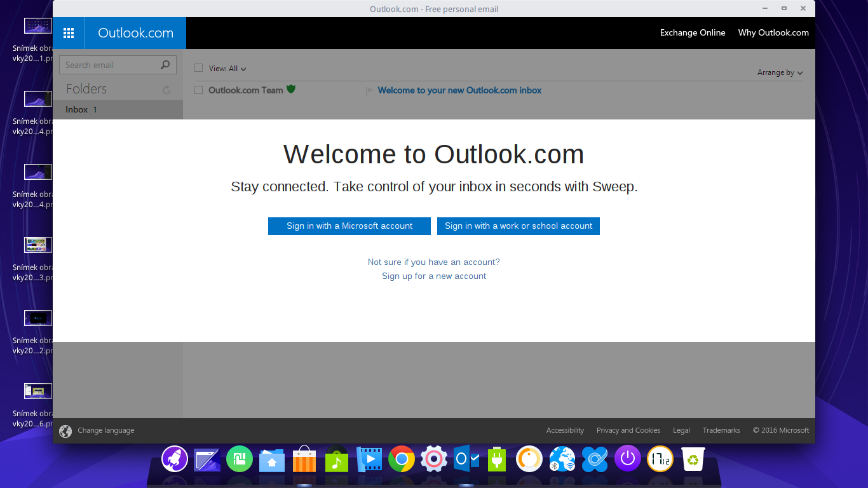The image size is (868, 488).
Task: Launch the blue video player in the dock
Action: tap(369, 459)
